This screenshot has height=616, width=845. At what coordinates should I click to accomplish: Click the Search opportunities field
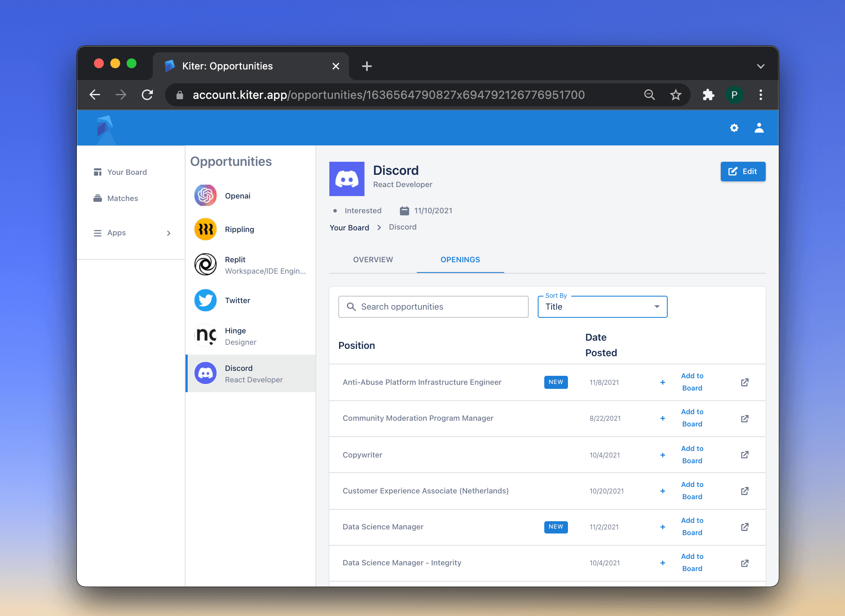pos(433,307)
